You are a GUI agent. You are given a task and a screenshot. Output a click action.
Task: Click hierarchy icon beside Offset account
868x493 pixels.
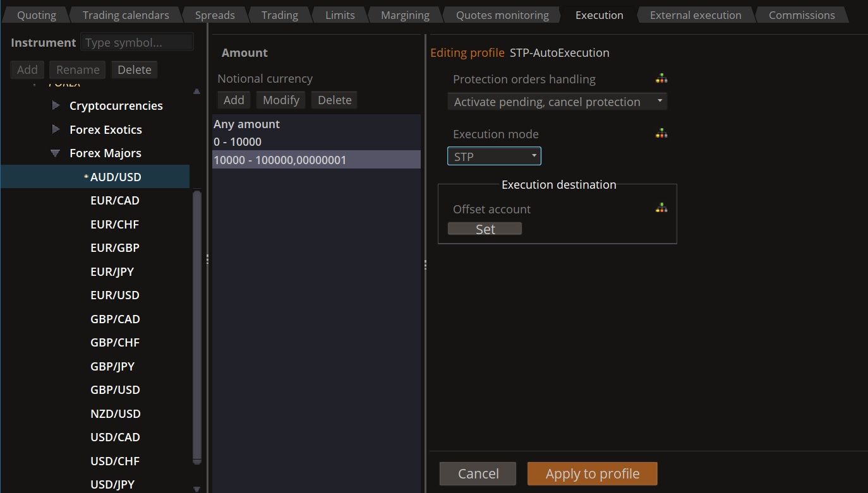661,208
